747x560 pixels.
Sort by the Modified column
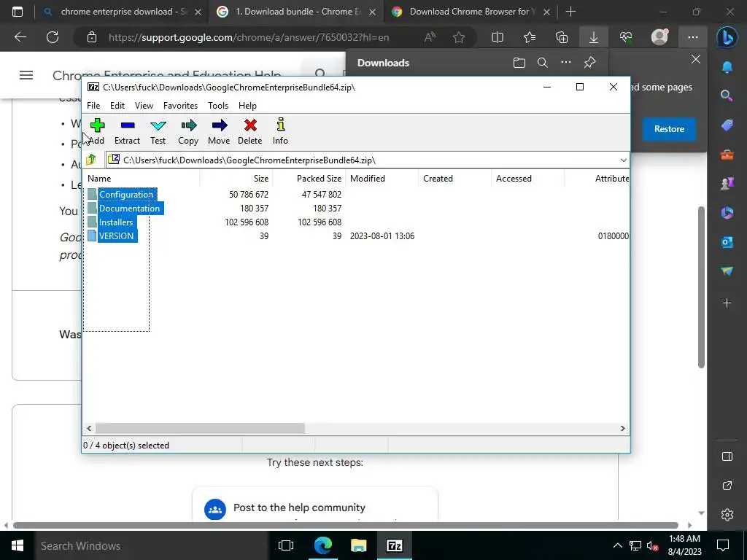(382, 179)
